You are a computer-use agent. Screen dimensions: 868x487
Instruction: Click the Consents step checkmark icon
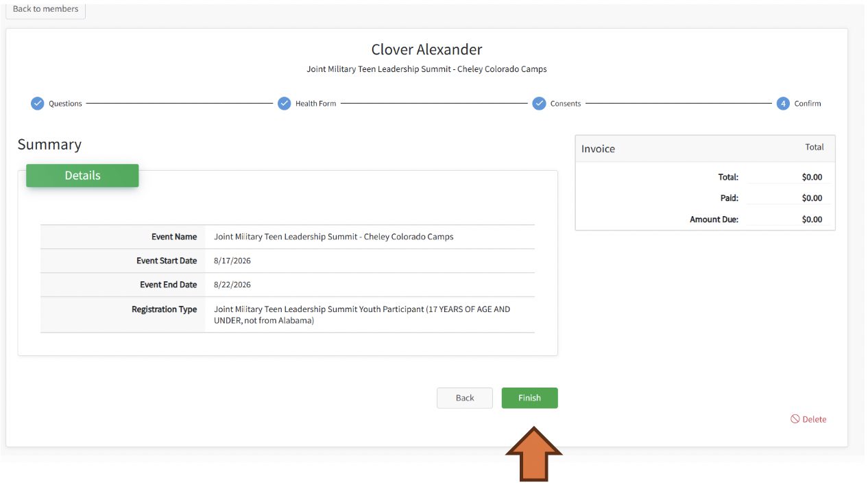pyautogui.click(x=539, y=104)
